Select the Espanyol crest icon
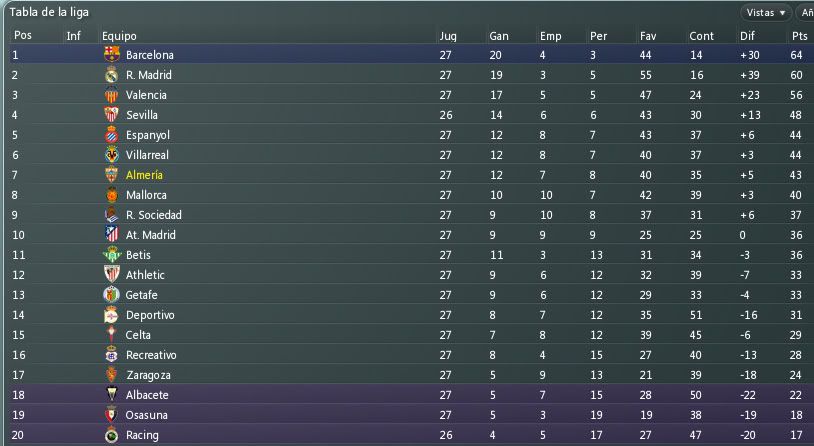Image resolution: width=814 pixels, height=446 pixels. pos(112,135)
